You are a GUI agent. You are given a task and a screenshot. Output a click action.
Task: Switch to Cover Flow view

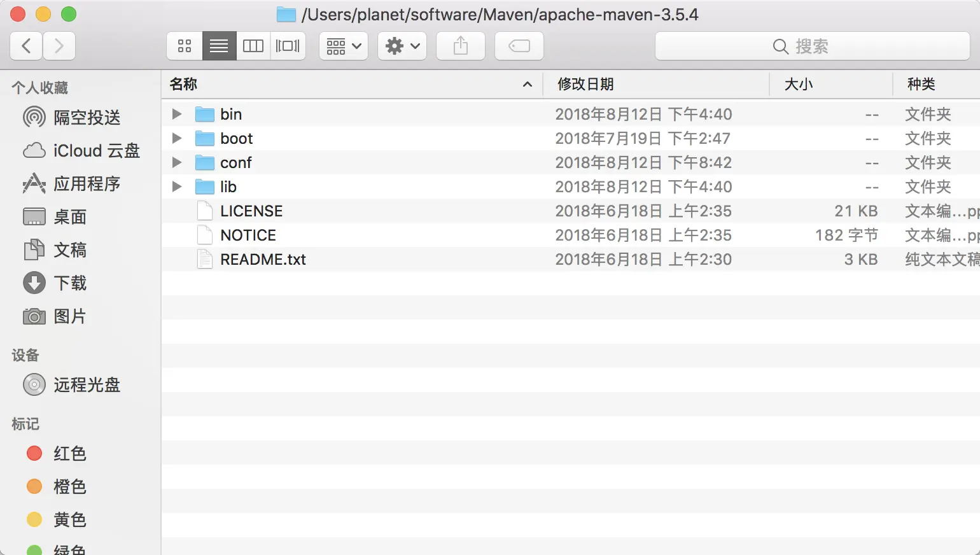point(288,46)
